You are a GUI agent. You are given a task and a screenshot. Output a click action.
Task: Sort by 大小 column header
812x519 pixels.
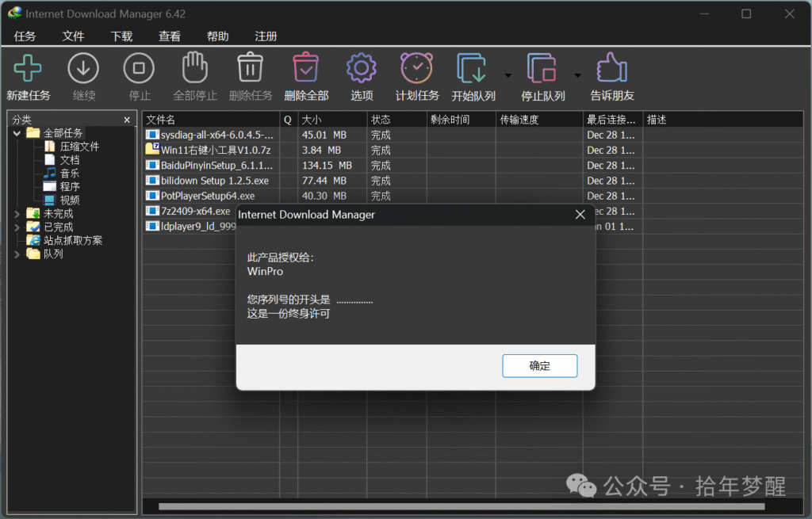tap(332, 120)
